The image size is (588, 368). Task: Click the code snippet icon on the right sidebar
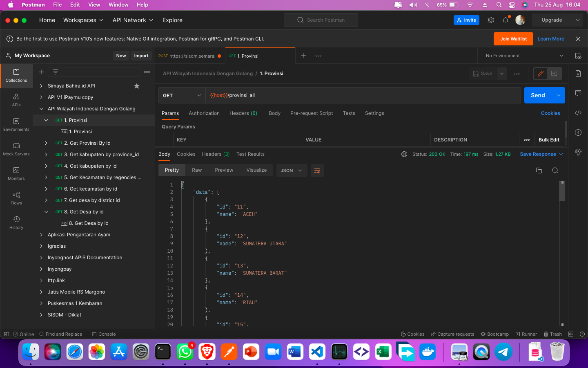(x=578, y=113)
